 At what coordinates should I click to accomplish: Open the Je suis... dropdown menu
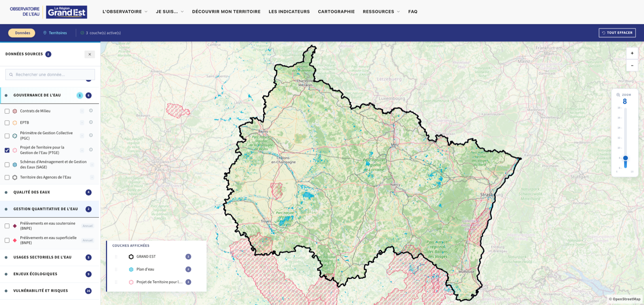coord(170,12)
